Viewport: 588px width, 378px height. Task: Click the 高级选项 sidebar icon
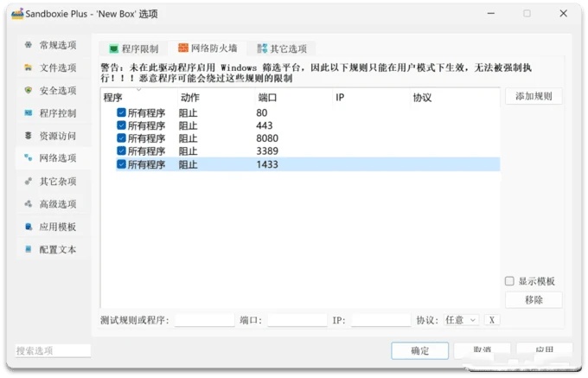click(29, 203)
